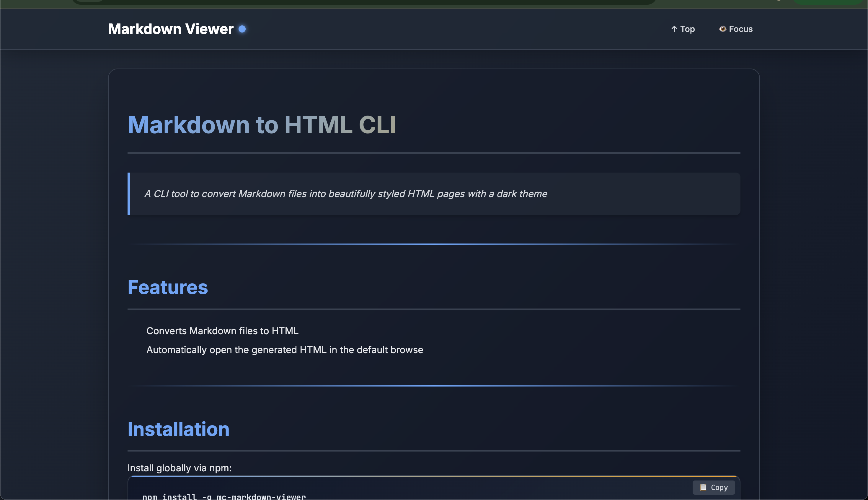This screenshot has width=868, height=500.
Task: Click the gradient divider above Installation heading
Action: tap(434, 386)
